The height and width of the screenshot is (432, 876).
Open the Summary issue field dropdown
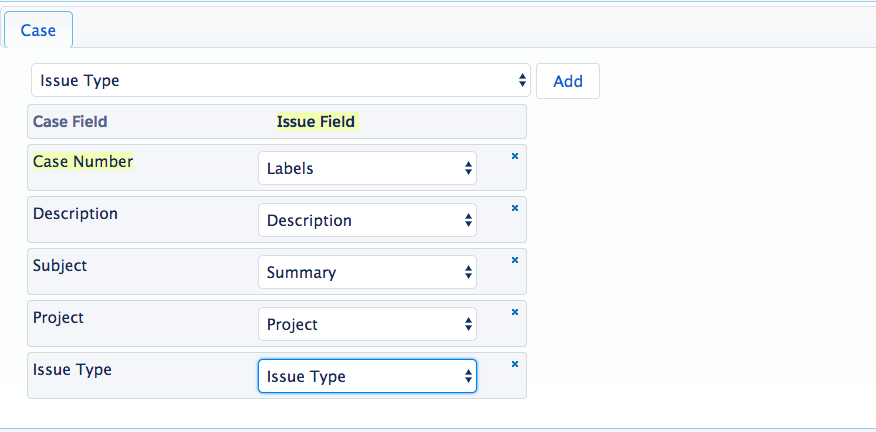pos(367,272)
